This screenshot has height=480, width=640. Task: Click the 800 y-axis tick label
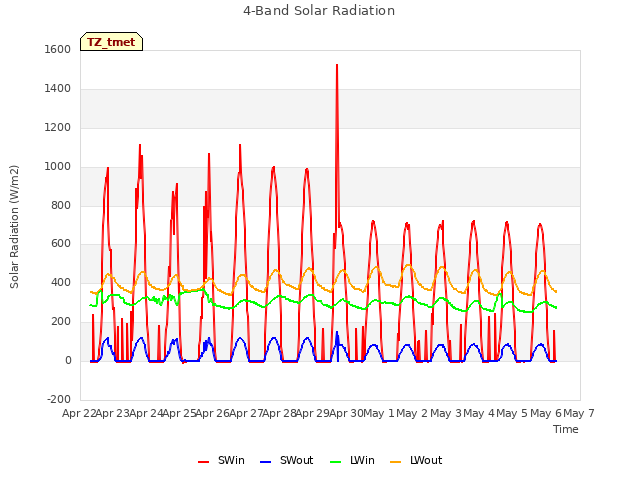click(x=61, y=205)
